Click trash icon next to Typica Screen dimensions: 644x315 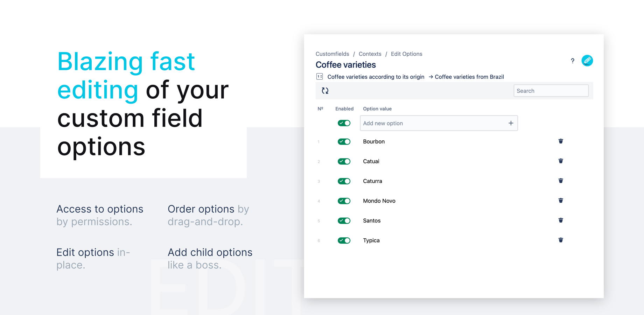coord(561,240)
